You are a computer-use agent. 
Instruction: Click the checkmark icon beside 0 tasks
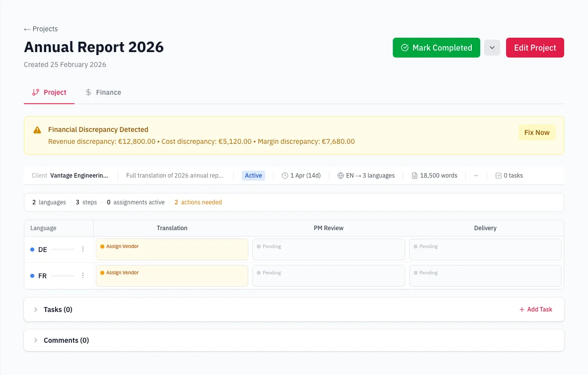pos(498,175)
